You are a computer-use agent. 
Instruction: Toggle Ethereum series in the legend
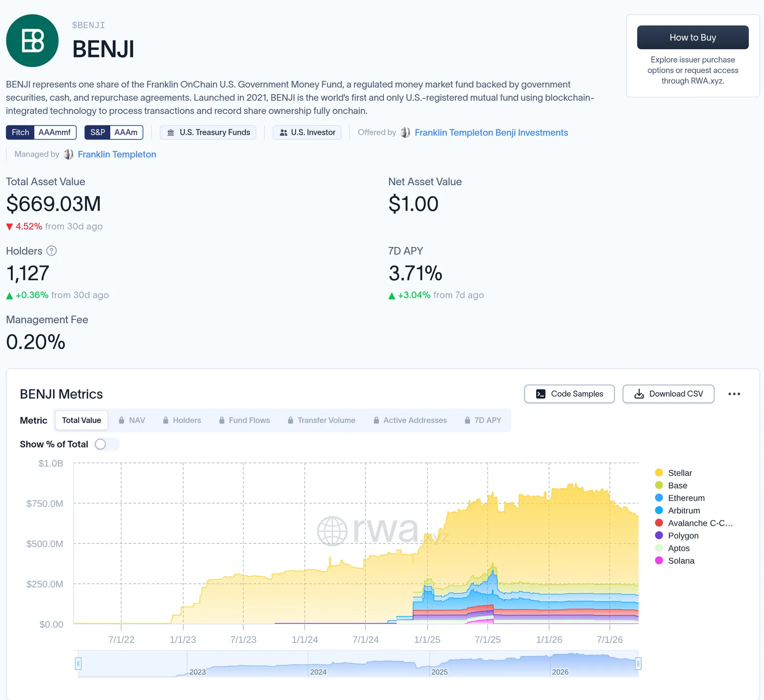click(x=679, y=498)
